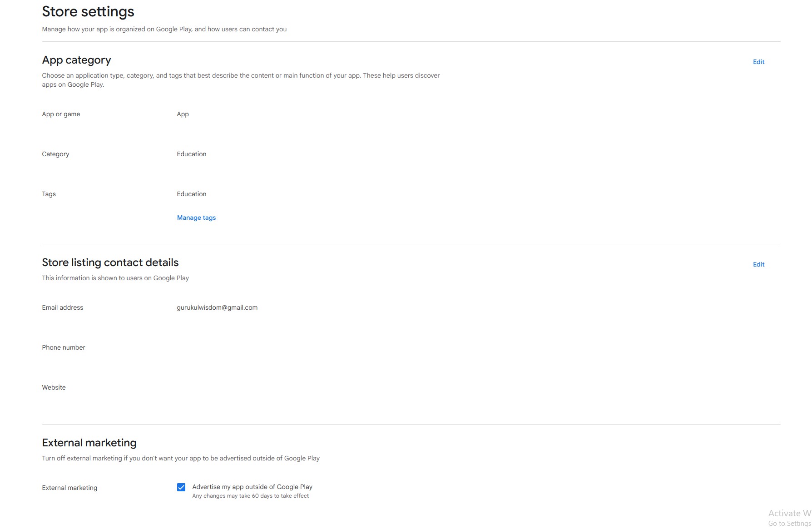Viewport: 812px width, 529px height.
Task: Click the Website field label
Action: click(54, 387)
